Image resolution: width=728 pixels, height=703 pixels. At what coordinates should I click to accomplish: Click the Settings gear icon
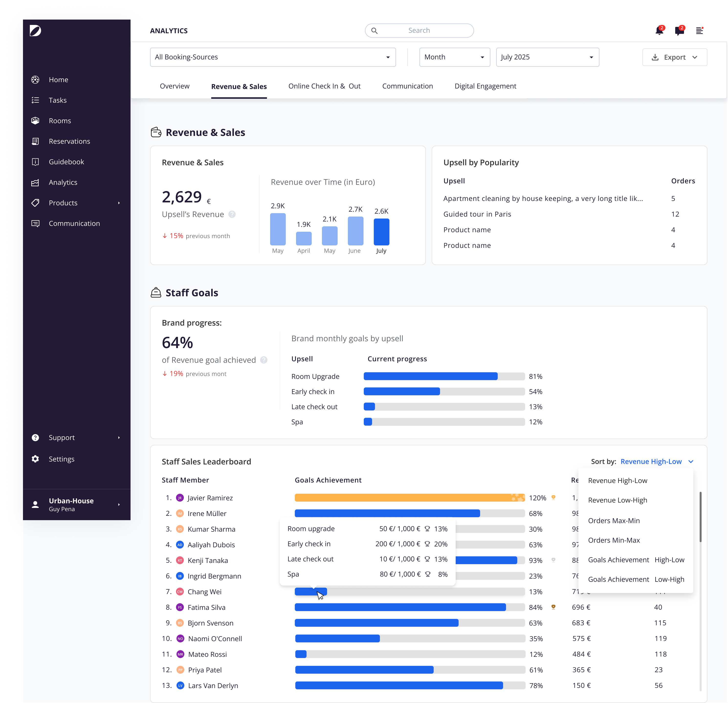click(x=35, y=459)
